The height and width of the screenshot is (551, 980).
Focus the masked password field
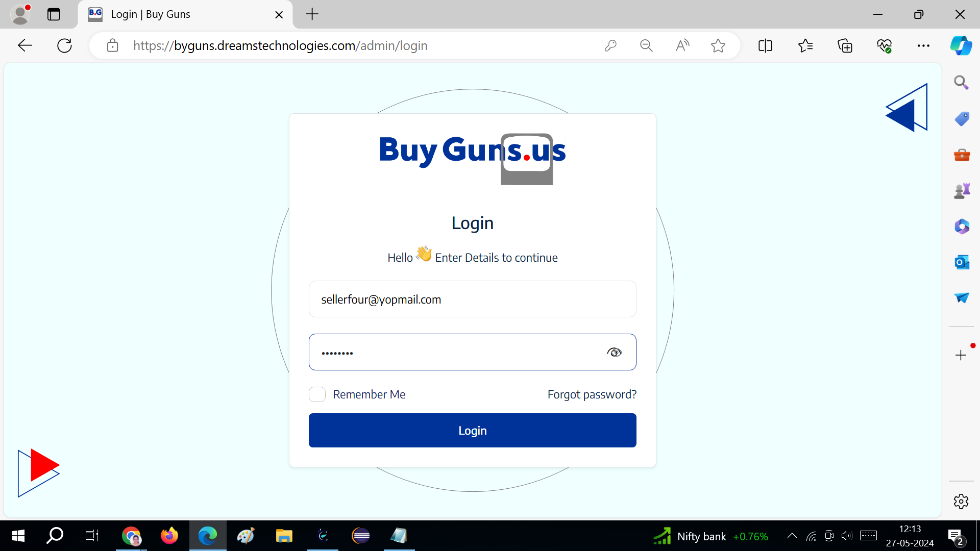coord(472,352)
